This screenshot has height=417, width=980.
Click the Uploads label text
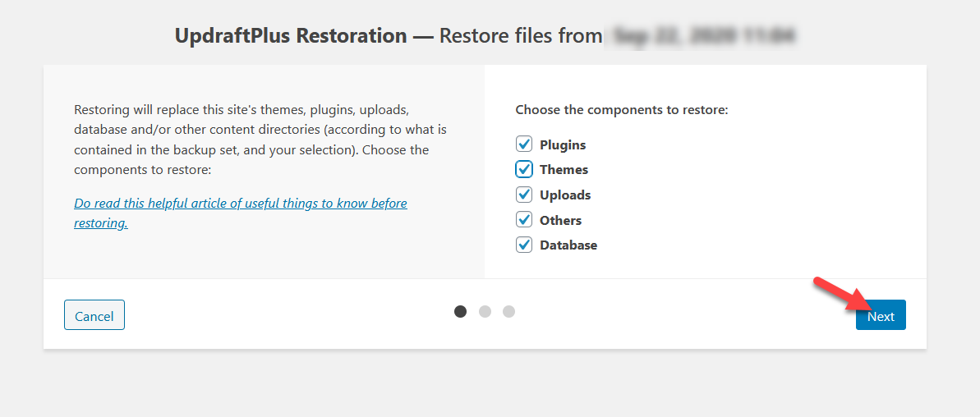pos(565,195)
